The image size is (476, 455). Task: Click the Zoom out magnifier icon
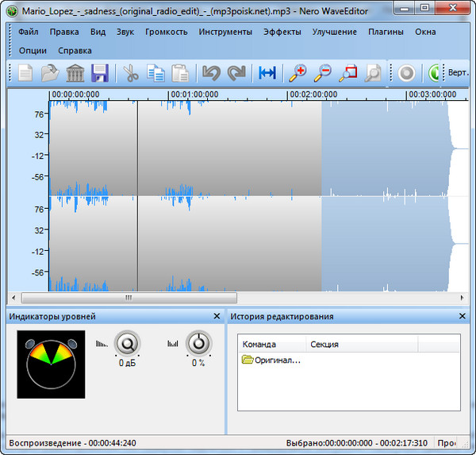[x=323, y=74]
